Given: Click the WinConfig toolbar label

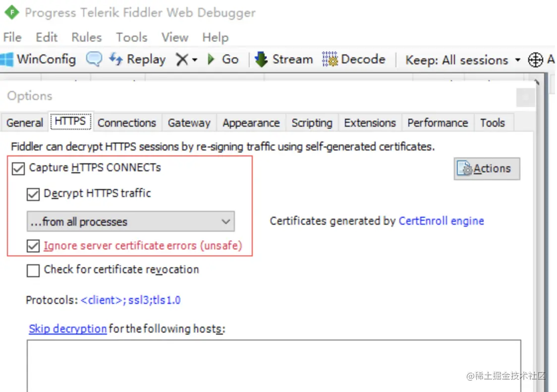Looking at the screenshot, I should point(47,59).
